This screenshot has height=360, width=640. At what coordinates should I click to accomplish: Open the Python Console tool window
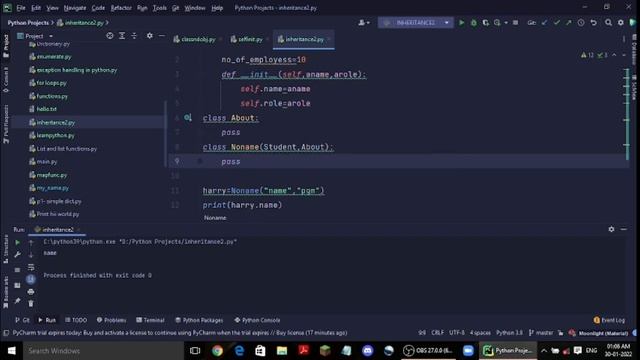(x=257, y=320)
